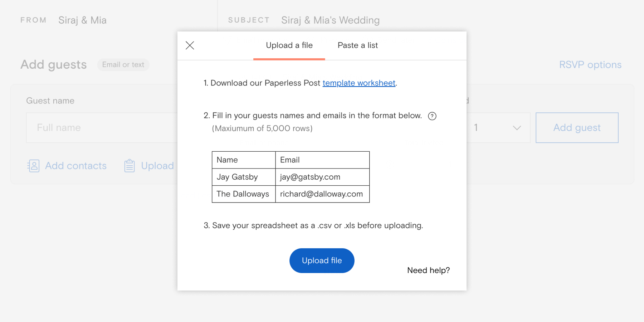Screen dimensions: 644x322
Task: Switch to the Paste a list tab
Action: point(357,45)
